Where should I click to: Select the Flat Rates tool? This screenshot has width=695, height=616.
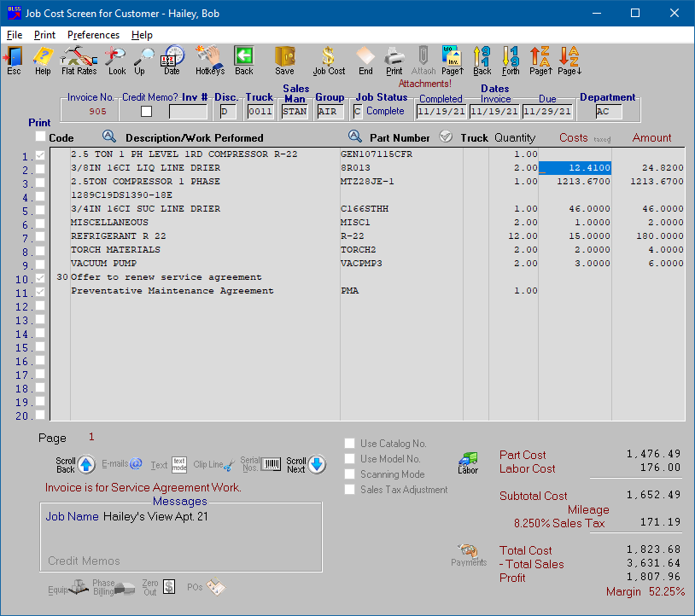tap(79, 60)
